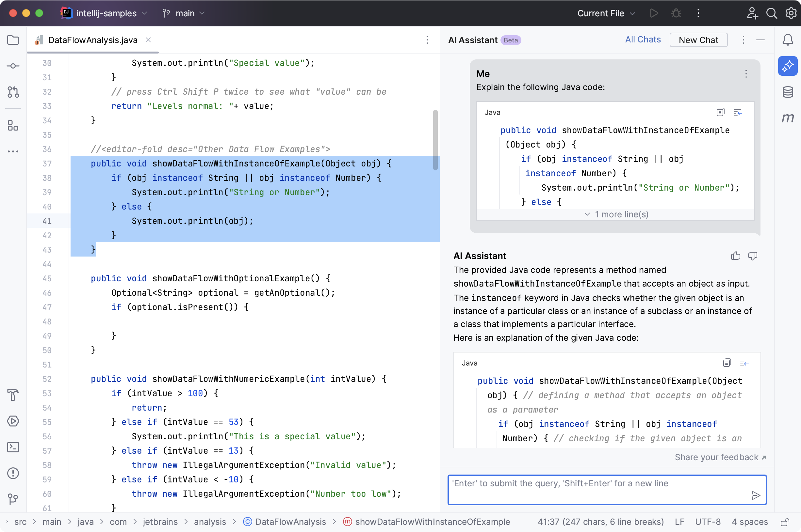Toggle the thumbs down response icon
The image size is (801, 532).
[x=752, y=256]
